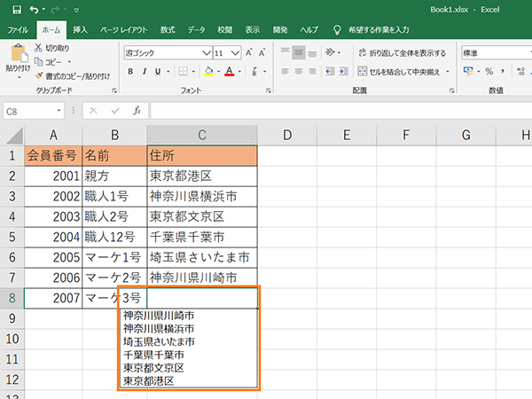Click the font color red A button
This screenshot has width=532, height=399.
[x=228, y=72]
